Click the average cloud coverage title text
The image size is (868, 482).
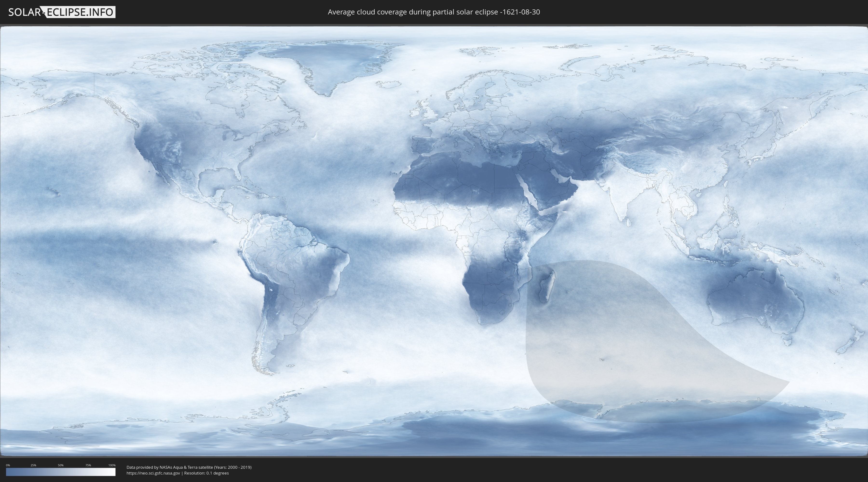(x=434, y=12)
